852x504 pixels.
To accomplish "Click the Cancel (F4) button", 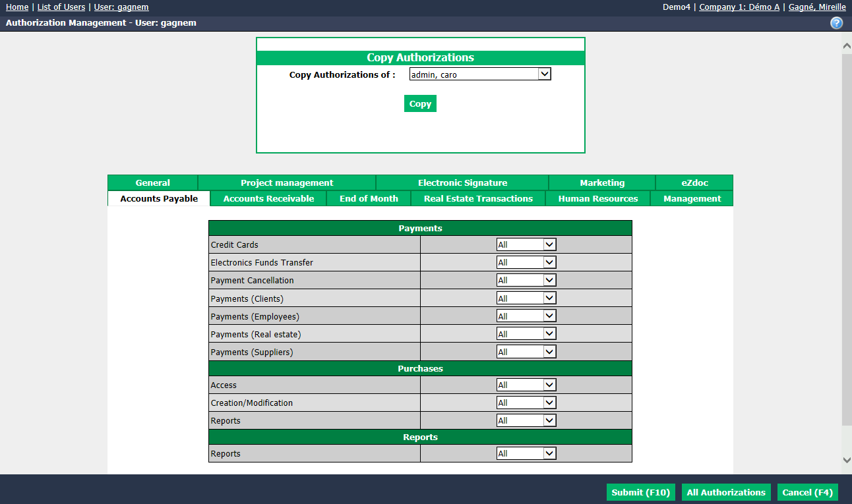I will click(x=808, y=492).
